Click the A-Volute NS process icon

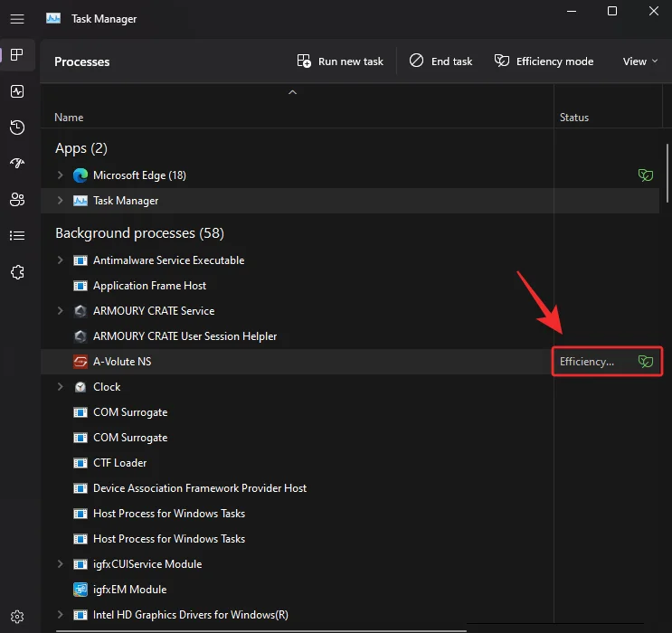(x=80, y=362)
